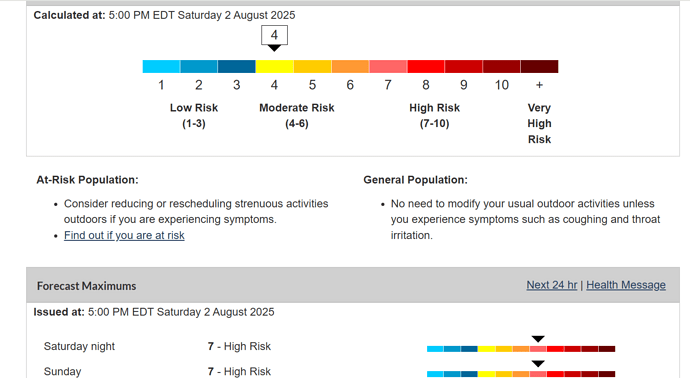Click the Very High Risk label
The width and height of the screenshot is (690, 378).
pyautogui.click(x=540, y=124)
